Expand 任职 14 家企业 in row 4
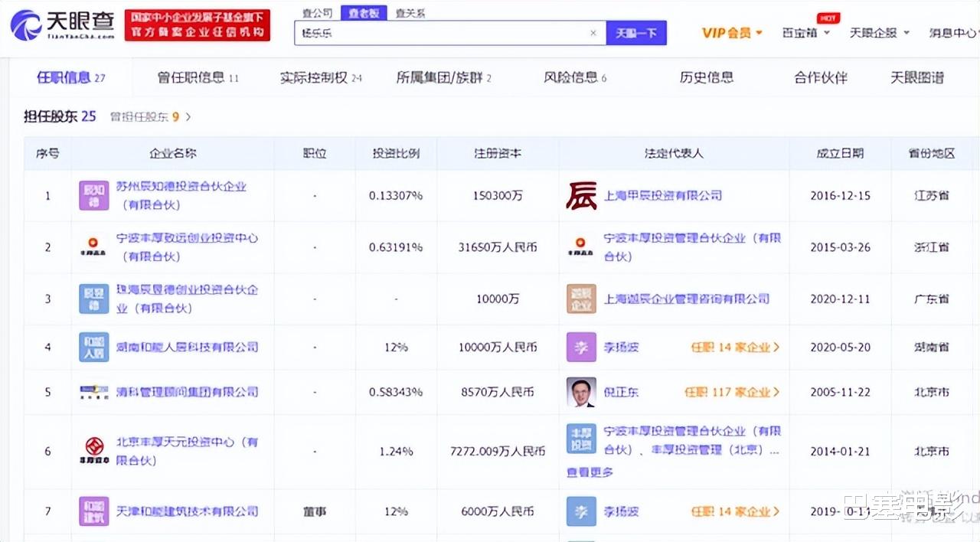Image resolution: width=980 pixels, height=542 pixels. 735,347
